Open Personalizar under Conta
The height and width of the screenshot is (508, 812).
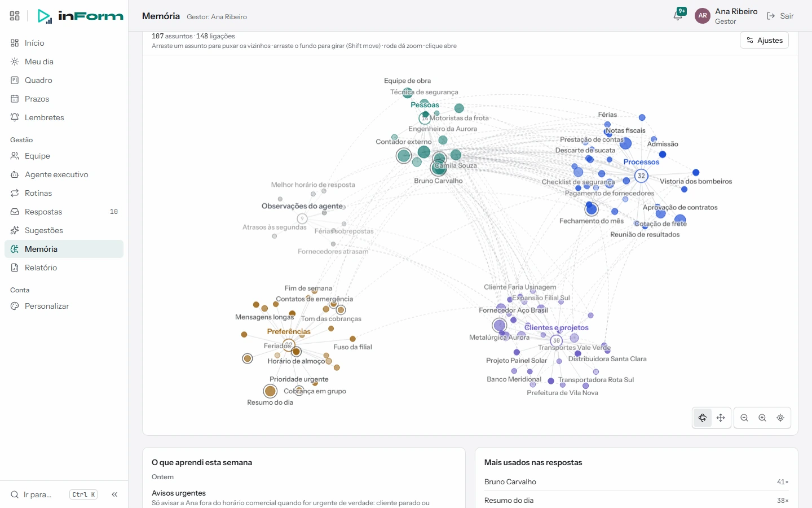[64, 306]
